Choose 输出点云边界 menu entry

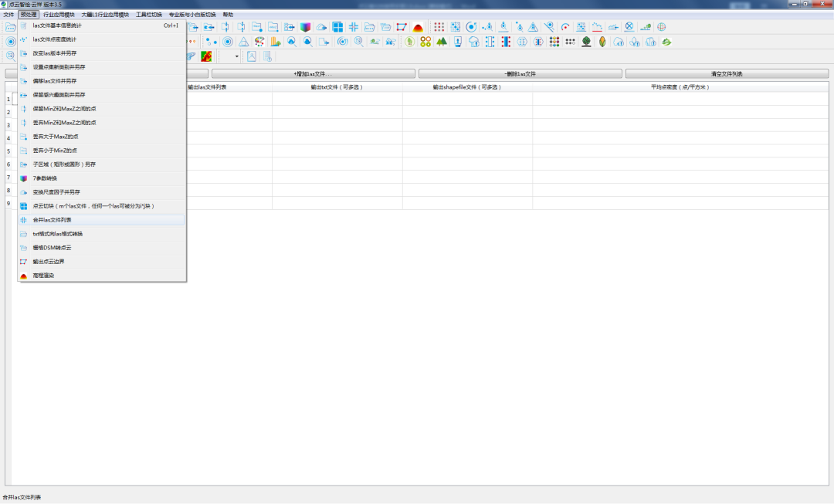pos(102,262)
